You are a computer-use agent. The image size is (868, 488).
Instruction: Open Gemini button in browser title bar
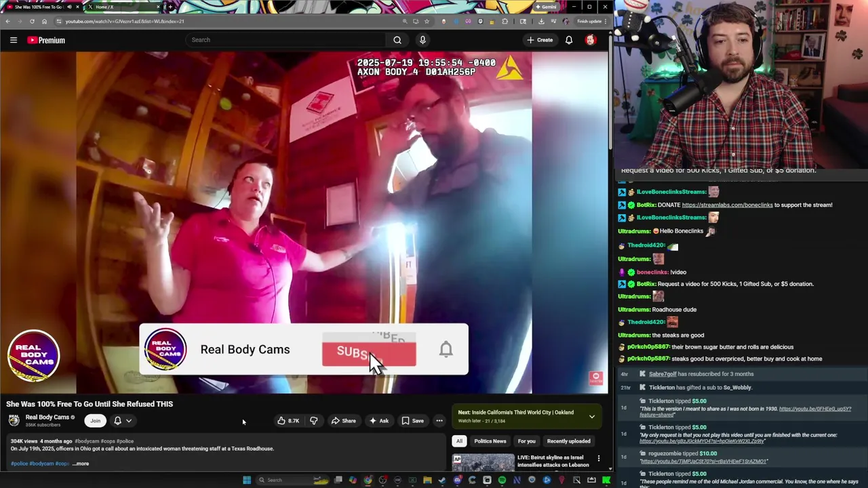point(546,7)
